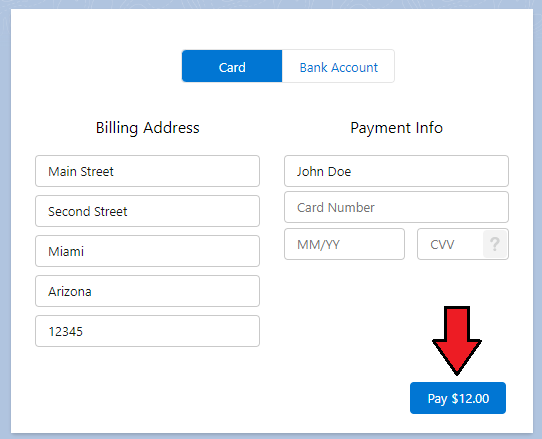Switch to the Card payment tab
Image resolution: width=542 pixels, height=439 pixels.
[x=232, y=66]
